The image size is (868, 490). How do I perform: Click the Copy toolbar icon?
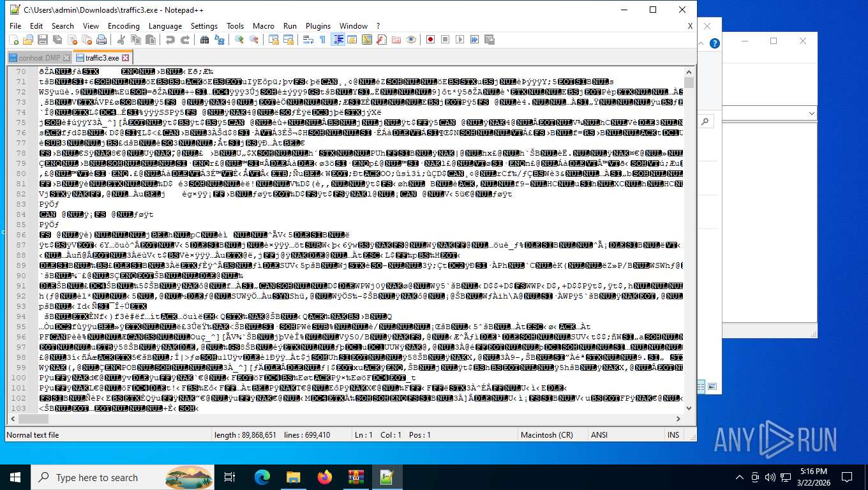pyautogui.click(x=135, y=40)
